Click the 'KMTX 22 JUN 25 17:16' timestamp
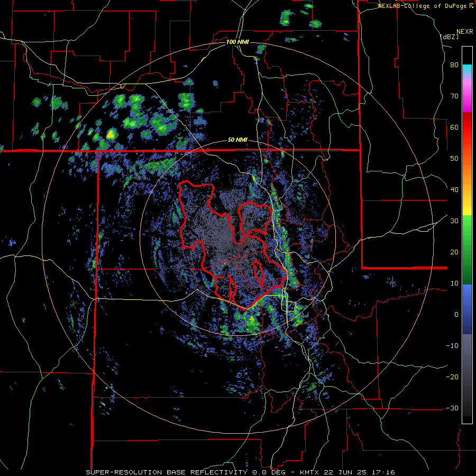The width and height of the screenshot is (476, 476). 347,472
